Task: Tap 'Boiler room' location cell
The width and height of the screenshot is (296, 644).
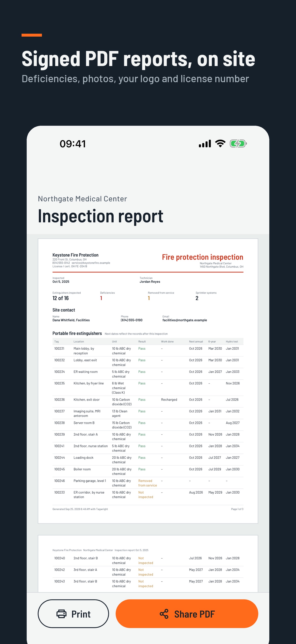Action: [82, 469]
